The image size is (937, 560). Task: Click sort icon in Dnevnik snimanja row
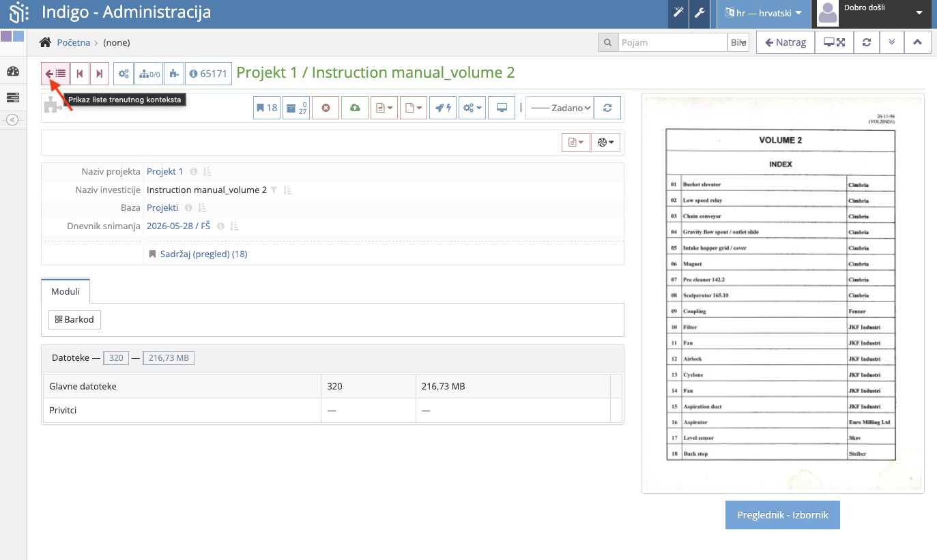coord(235,226)
